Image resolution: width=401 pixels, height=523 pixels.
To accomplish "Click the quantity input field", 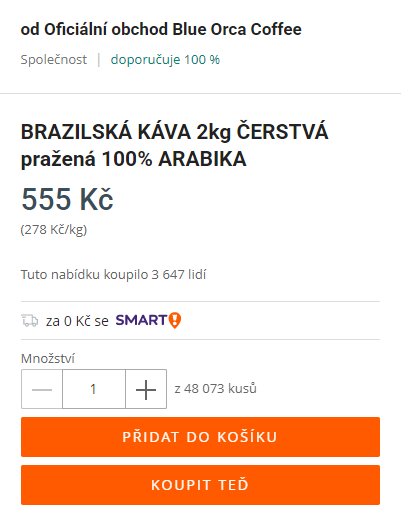I will 94,389.
